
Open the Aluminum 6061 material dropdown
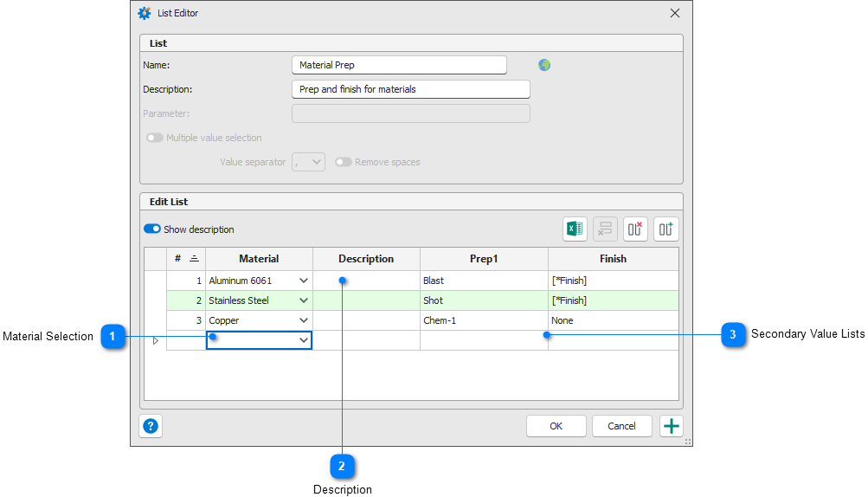pyautogui.click(x=304, y=281)
